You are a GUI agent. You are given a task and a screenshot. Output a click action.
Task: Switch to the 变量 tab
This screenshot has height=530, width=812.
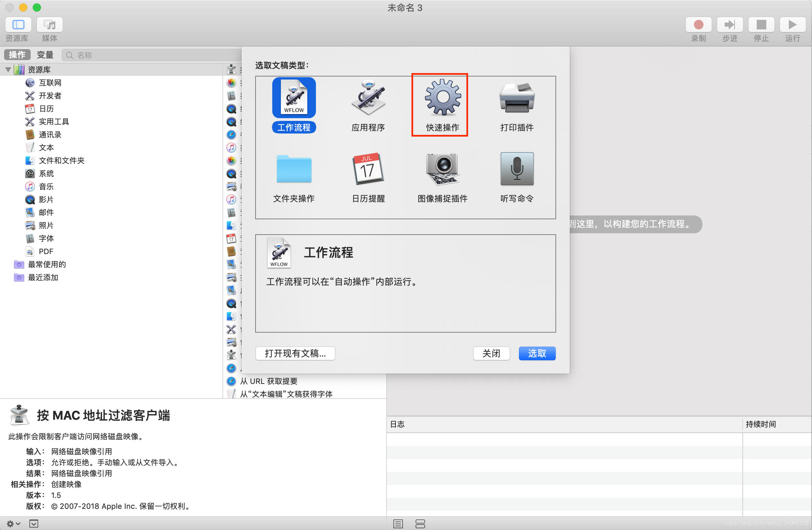click(45, 55)
